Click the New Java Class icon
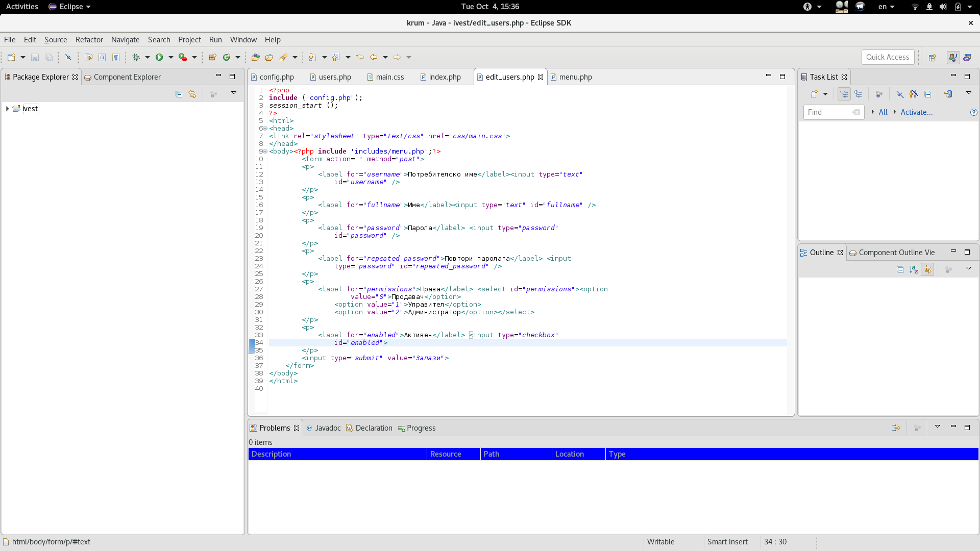The image size is (980, 551). point(226,57)
